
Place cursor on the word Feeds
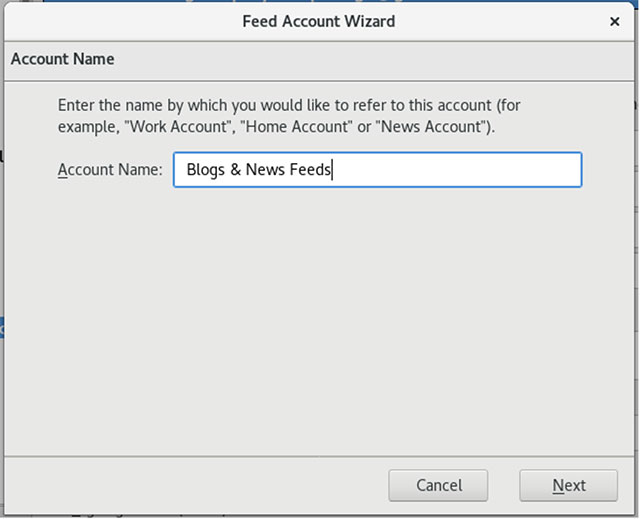(310, 170)
